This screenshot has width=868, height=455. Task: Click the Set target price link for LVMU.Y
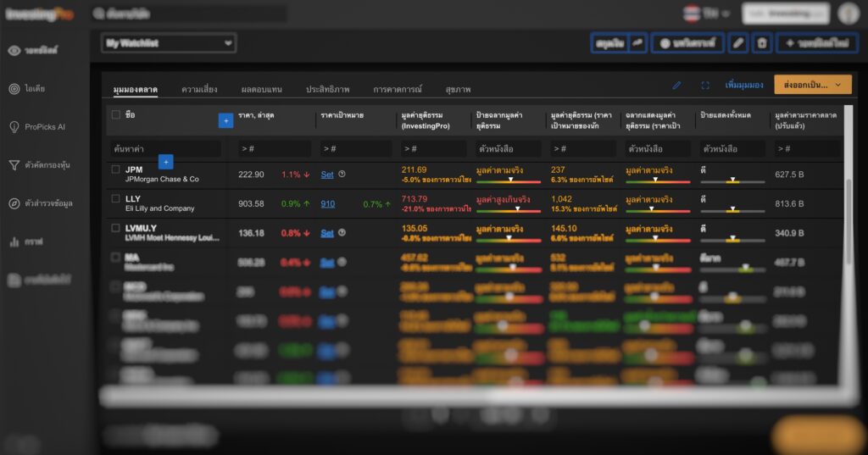point(327,233)
